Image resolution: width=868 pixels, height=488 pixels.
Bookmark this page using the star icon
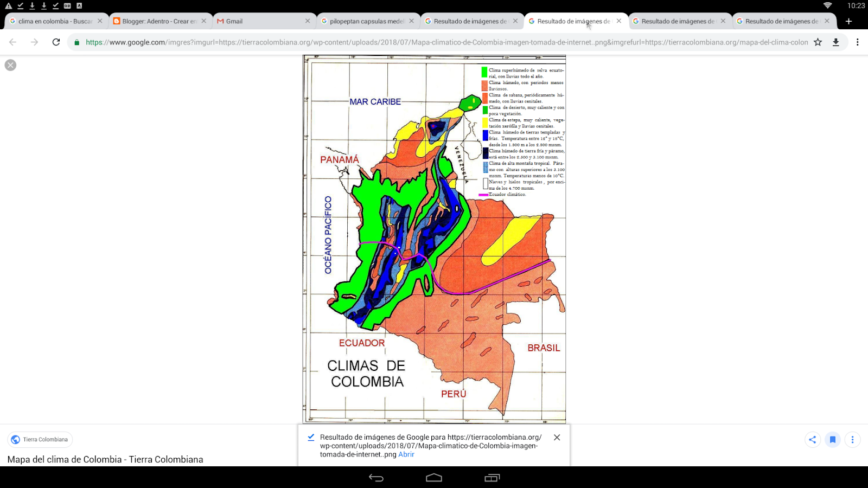(816, 41)
